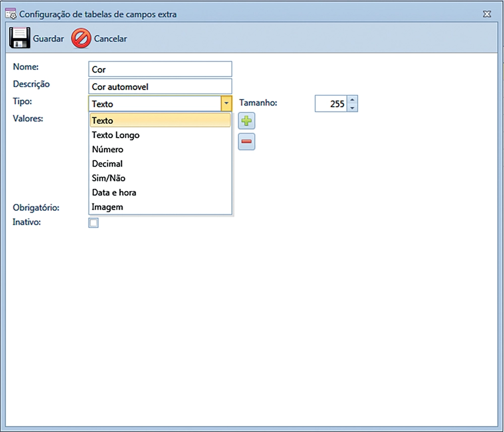504x432 pixels.
Task: Decrease Tamanho with the down arrow
Action: coord(353,108)
